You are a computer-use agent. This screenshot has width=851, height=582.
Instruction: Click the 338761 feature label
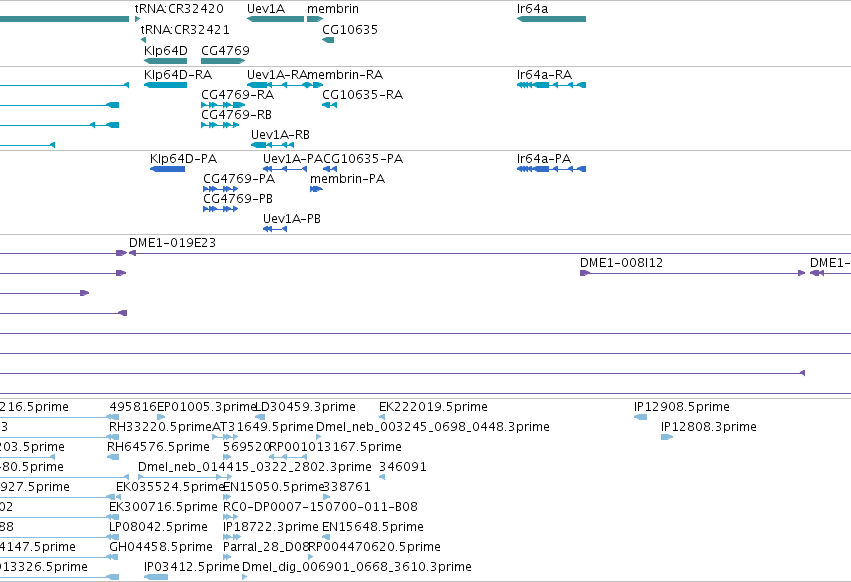pos(347,486)
